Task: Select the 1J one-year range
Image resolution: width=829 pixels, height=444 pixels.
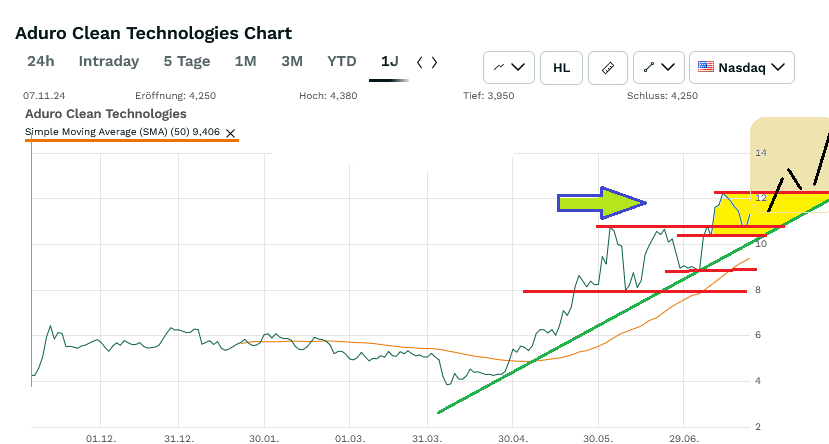Action: (x=389, y=61)
